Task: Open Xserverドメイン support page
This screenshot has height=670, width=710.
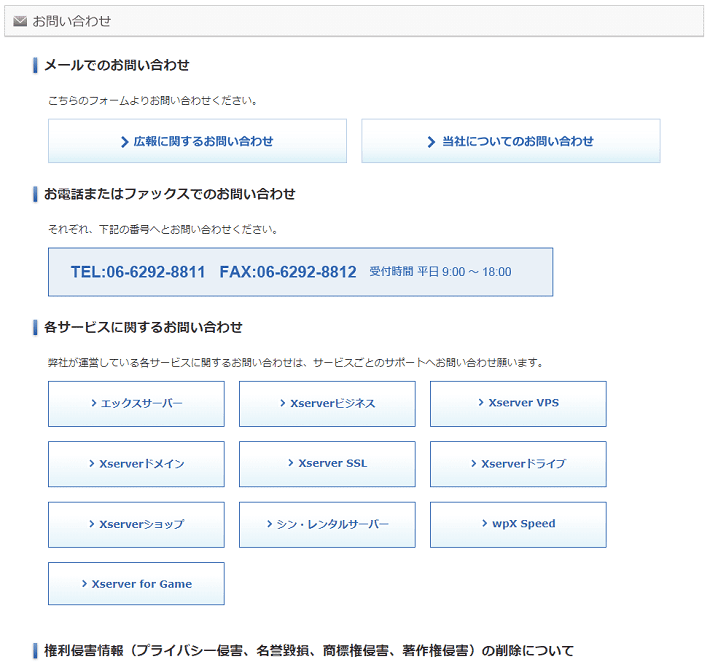Action: point(136,464)
